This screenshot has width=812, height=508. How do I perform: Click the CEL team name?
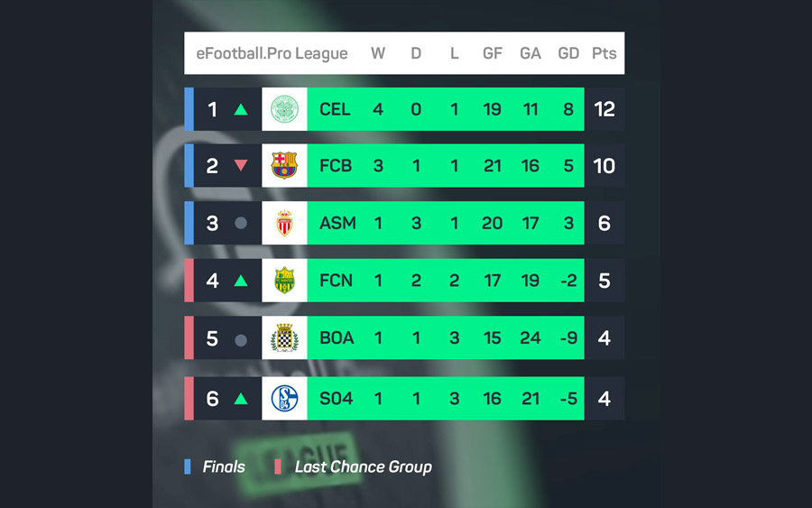tap(335, 109)
